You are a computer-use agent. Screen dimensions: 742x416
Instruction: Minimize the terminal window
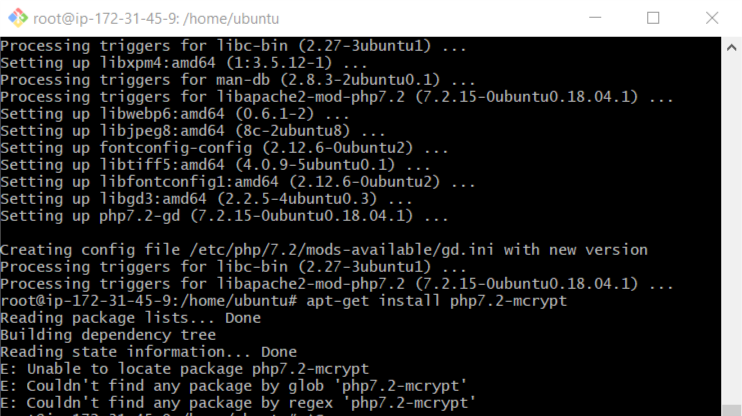coord(597,18)
